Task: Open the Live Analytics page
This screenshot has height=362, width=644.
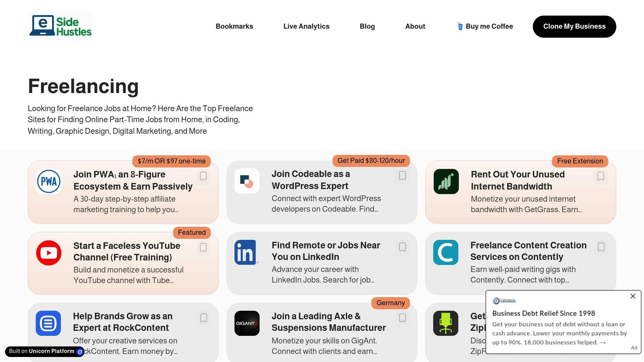Action: [x=306, y=26]
